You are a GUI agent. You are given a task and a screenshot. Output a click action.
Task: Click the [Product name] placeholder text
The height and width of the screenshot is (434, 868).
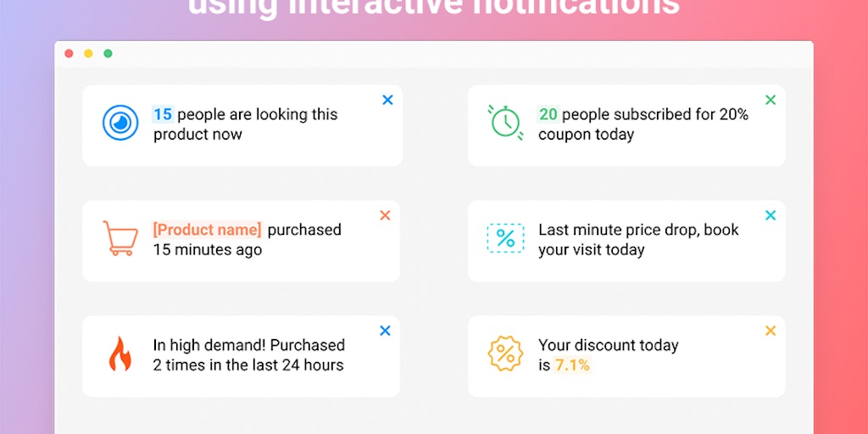tap(207, 230)
